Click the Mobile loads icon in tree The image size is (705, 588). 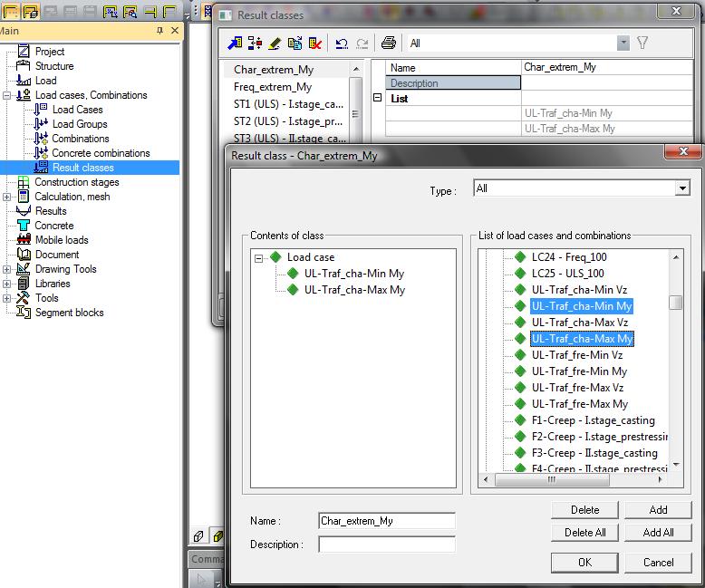click(x=24, y=240)
